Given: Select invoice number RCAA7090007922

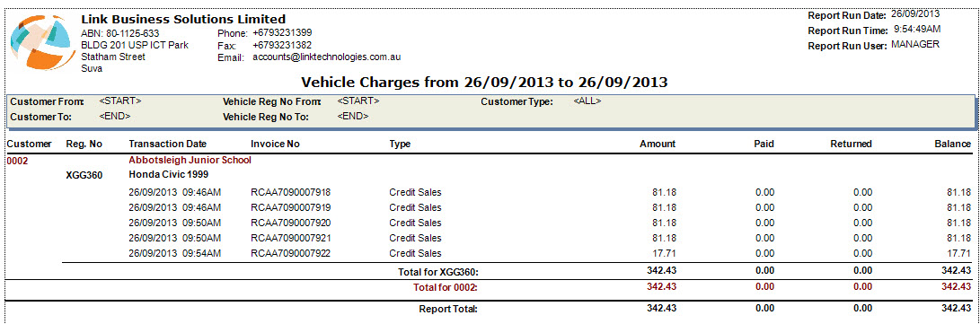Looking at the screenshot, I should point(291,253).
